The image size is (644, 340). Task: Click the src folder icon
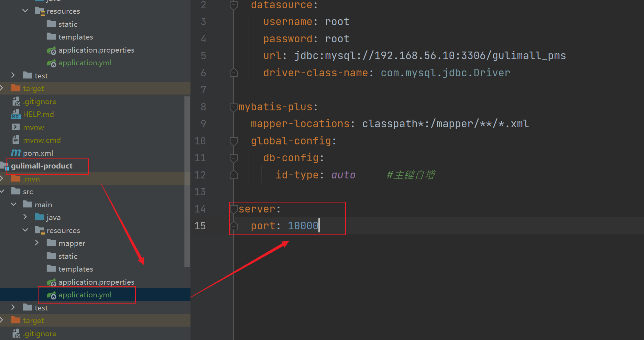(x=16, y=191)
